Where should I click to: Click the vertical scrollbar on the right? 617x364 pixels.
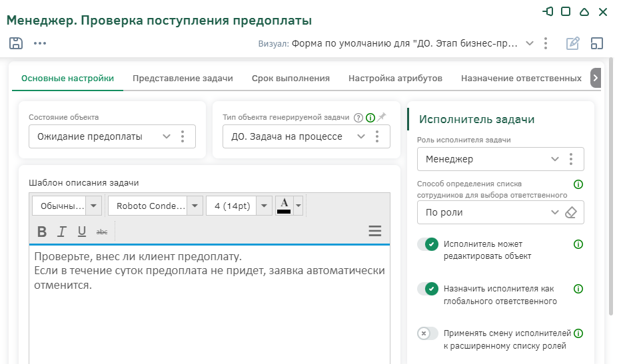tap(611, 187)
